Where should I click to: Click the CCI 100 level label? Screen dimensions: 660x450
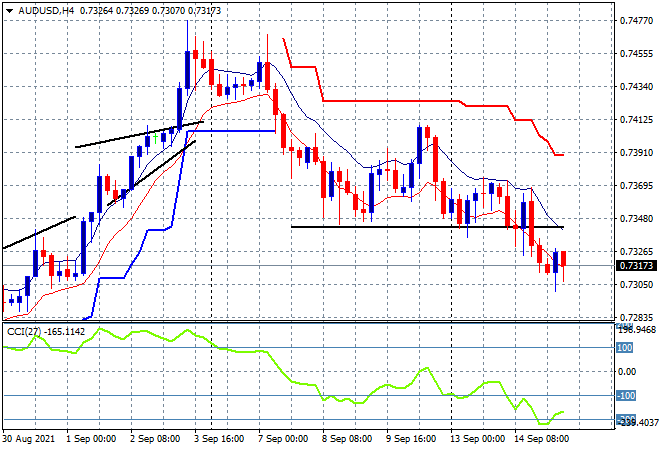[x=625, y=348]
